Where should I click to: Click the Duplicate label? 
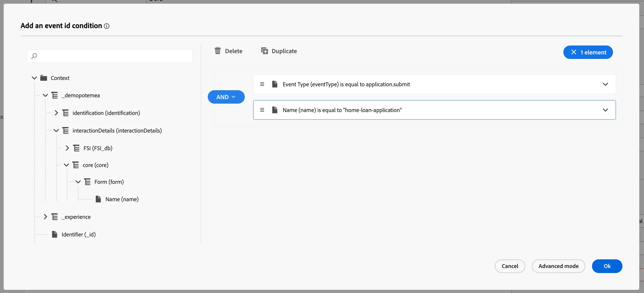pos(284,51)
